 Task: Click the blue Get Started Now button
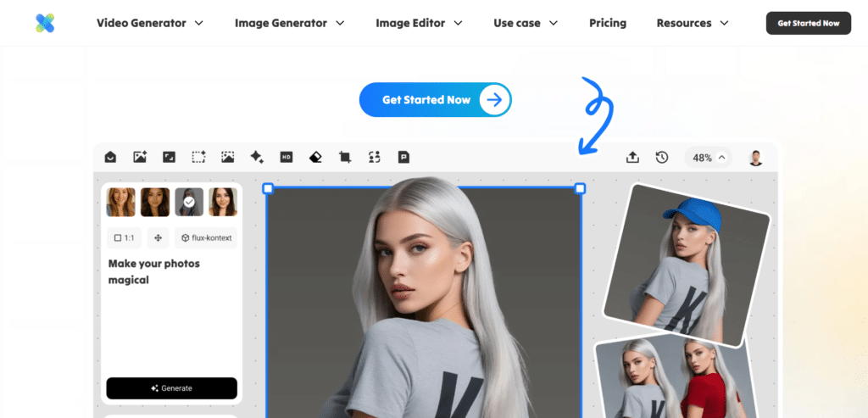click(x=435, y=100)
